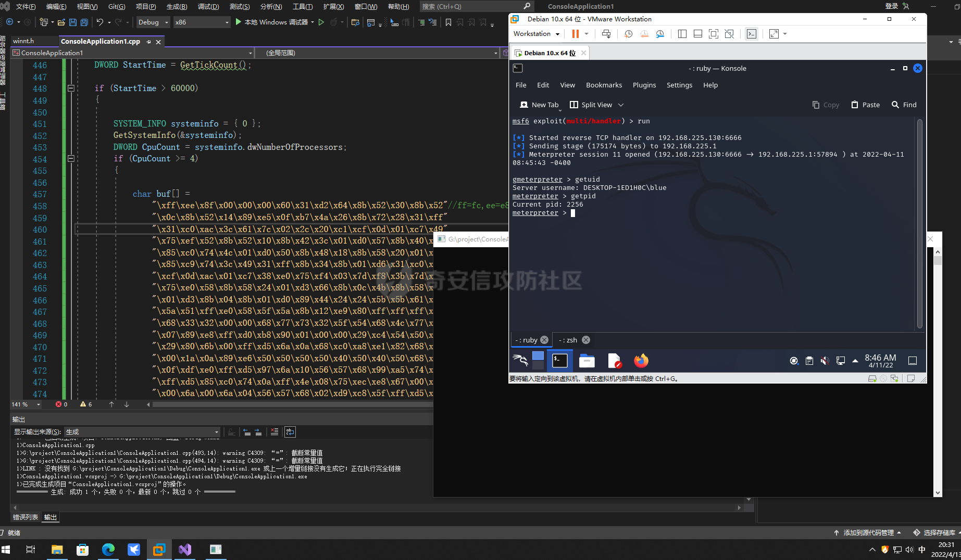Start without debugging using hollow green arrow

tap(321, 22)
